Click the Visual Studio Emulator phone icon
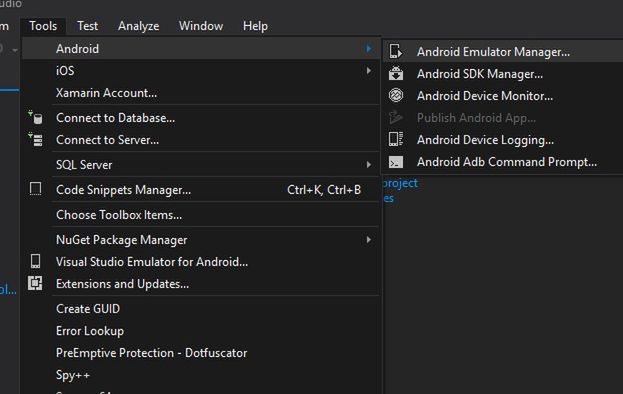 pyautogui.click(x=35, y=261)
